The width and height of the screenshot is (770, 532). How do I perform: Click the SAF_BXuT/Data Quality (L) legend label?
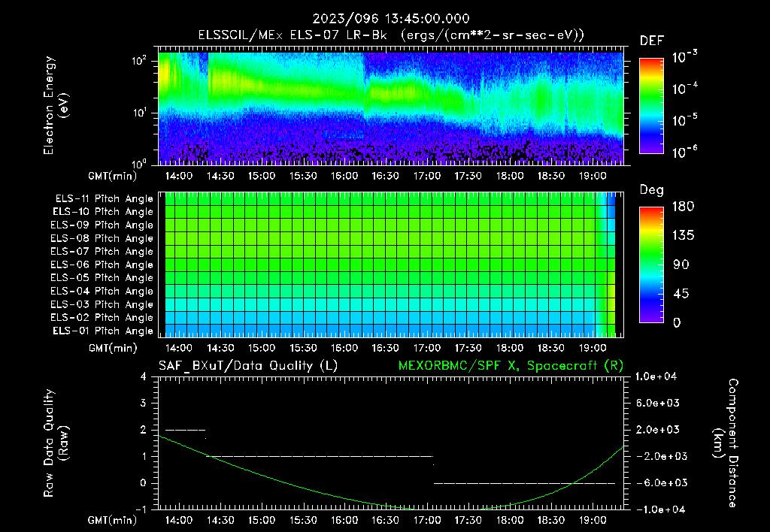click(248, 366)
